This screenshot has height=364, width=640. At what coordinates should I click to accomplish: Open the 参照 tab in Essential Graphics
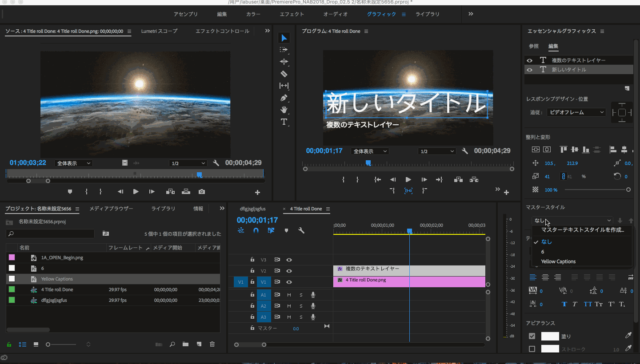tap(534, 46)
